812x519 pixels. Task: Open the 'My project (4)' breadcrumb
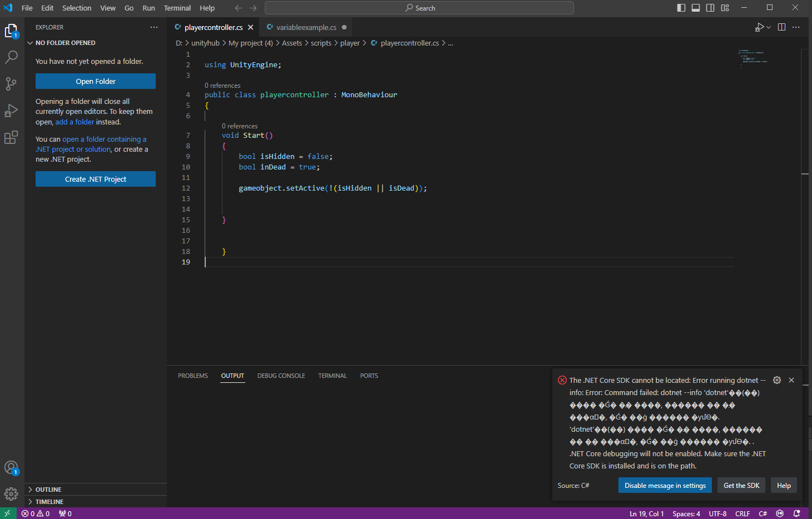[x=251, y=43]
